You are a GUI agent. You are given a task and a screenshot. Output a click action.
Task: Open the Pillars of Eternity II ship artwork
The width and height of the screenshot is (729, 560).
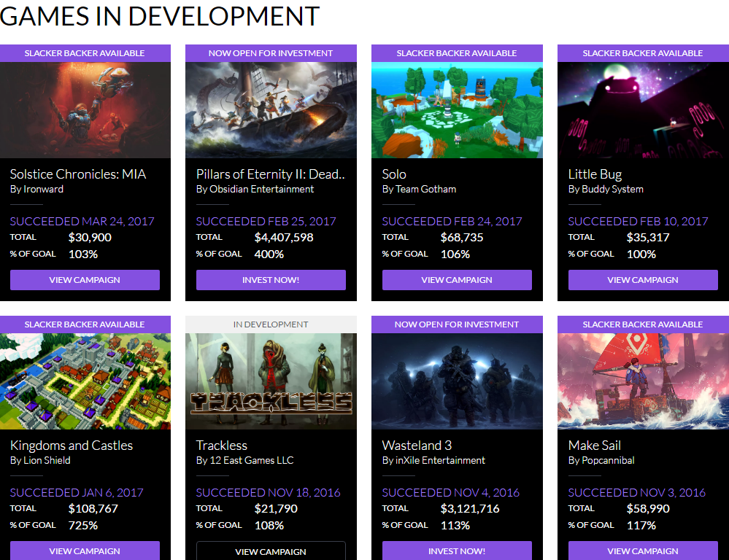(271, 110)
